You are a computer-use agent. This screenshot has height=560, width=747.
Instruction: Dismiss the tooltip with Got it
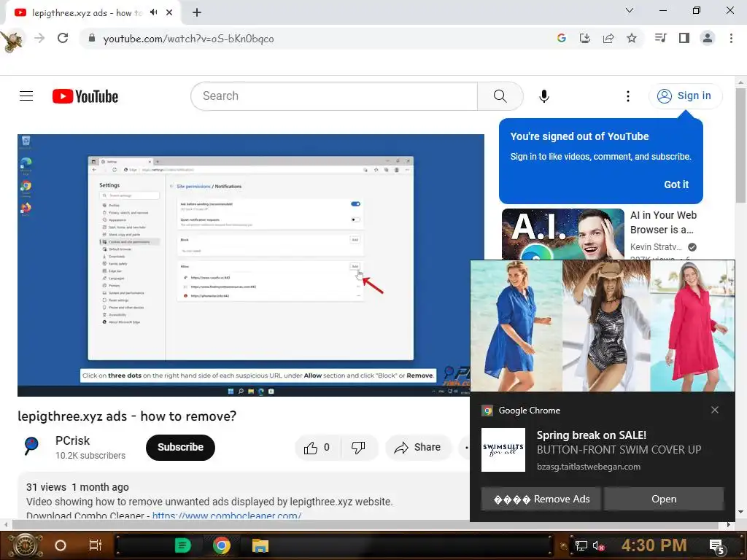(x=676, y=184)
